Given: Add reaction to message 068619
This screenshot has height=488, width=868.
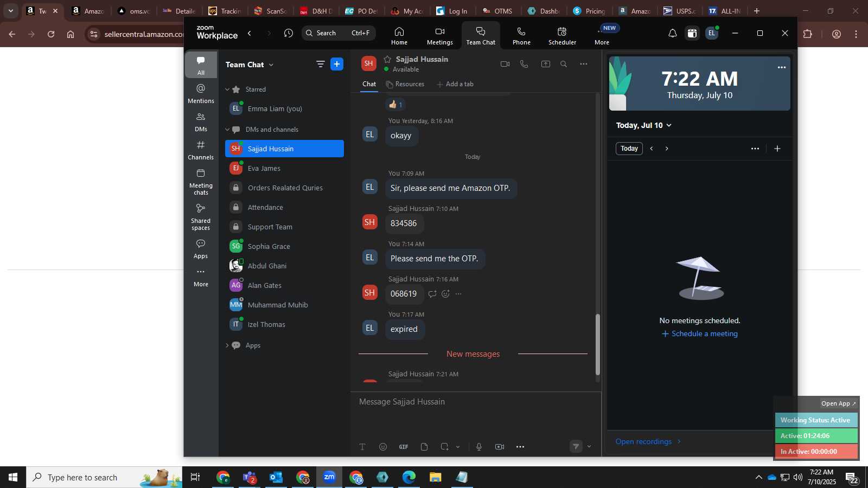Looking at the screenshot, I should coord(445,294).
